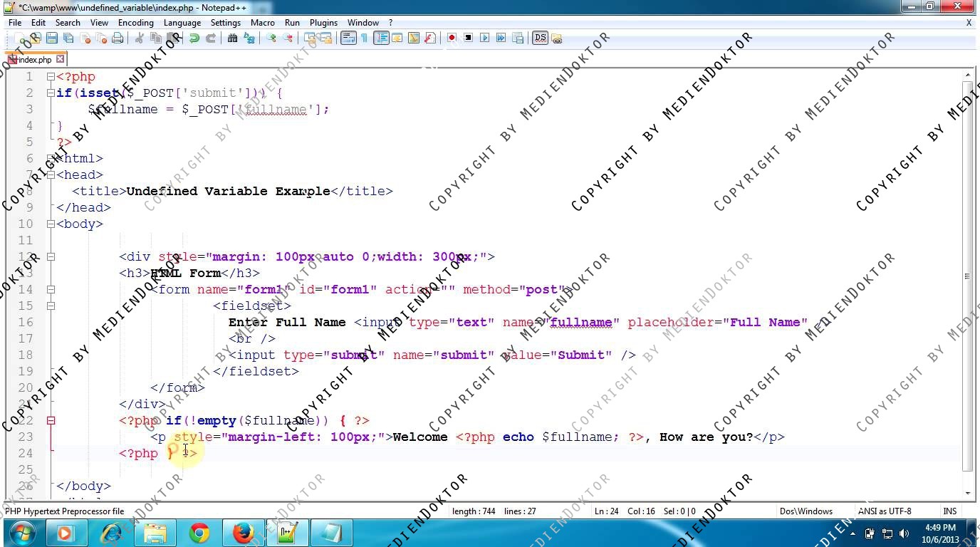Click the Cut scissors icon

pyautogui.click(x=140, y=38)
